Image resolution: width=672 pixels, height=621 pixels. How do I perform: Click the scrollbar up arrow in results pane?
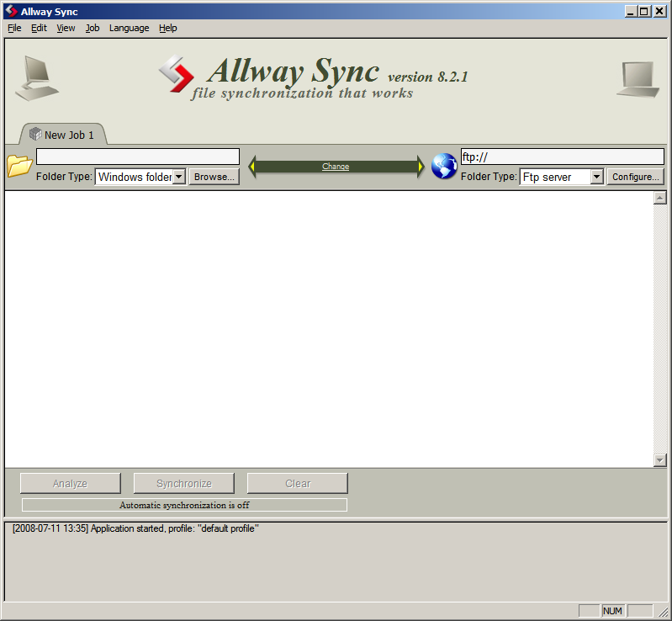(659, 198)
